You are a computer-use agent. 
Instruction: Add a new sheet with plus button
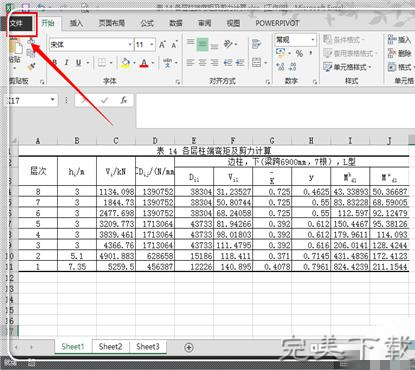pyautogui.click(x=189, y=347)
